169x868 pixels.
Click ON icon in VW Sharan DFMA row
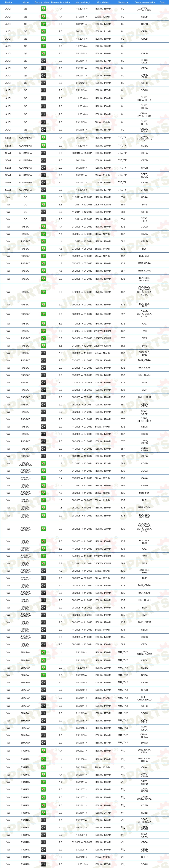(43, 743)
